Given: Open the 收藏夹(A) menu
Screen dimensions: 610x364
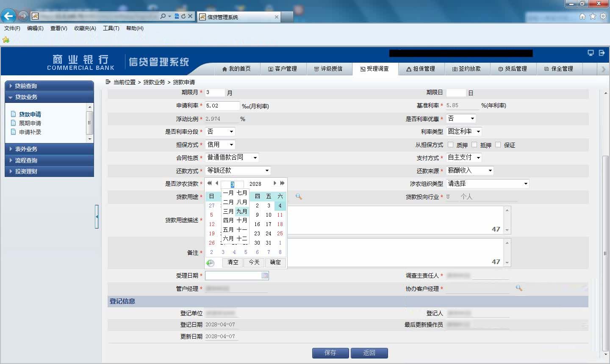Looking at the screenshot, I should (x=85, y=28).
